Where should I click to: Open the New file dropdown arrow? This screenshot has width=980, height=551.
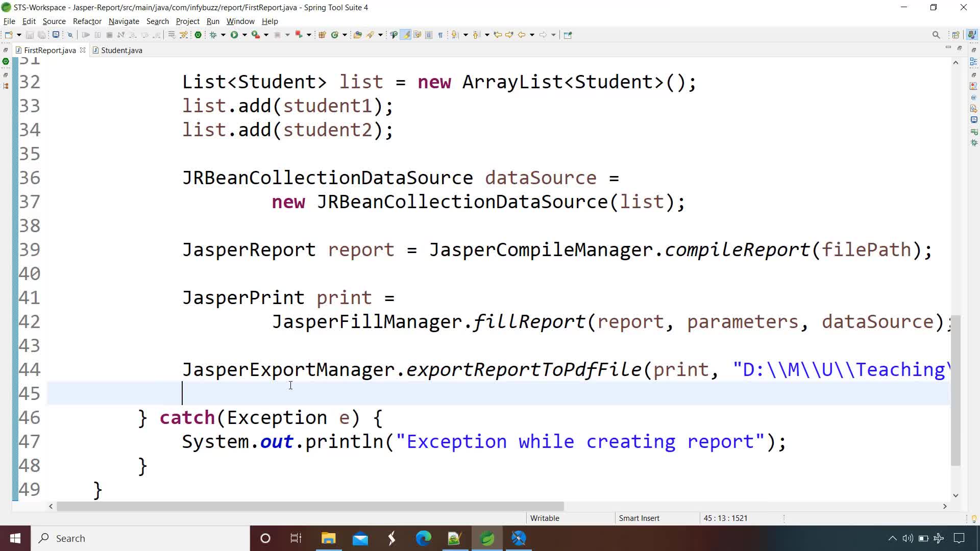[x=19, y=35]
